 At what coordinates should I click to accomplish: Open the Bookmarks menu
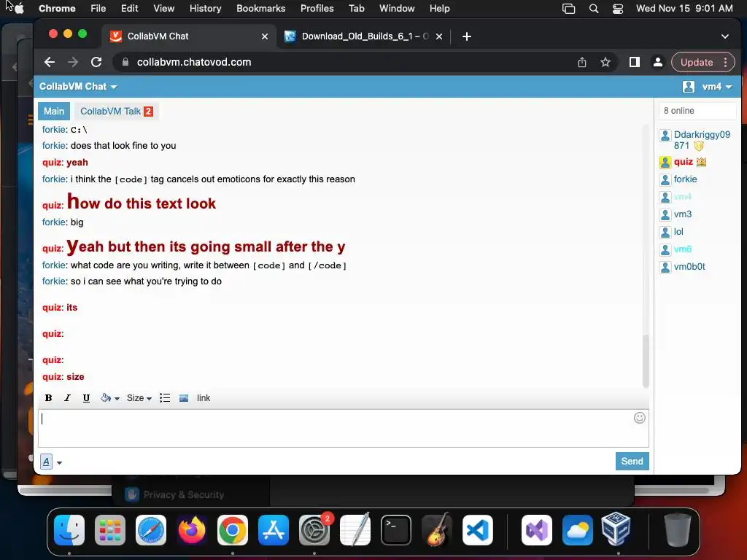coord(260,9)
